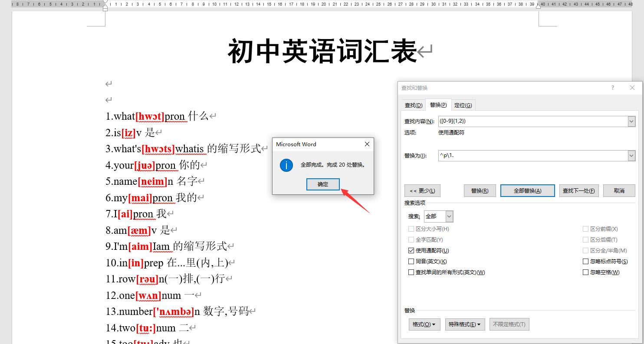Click the left indent marker on ruler

coord(105,7)
